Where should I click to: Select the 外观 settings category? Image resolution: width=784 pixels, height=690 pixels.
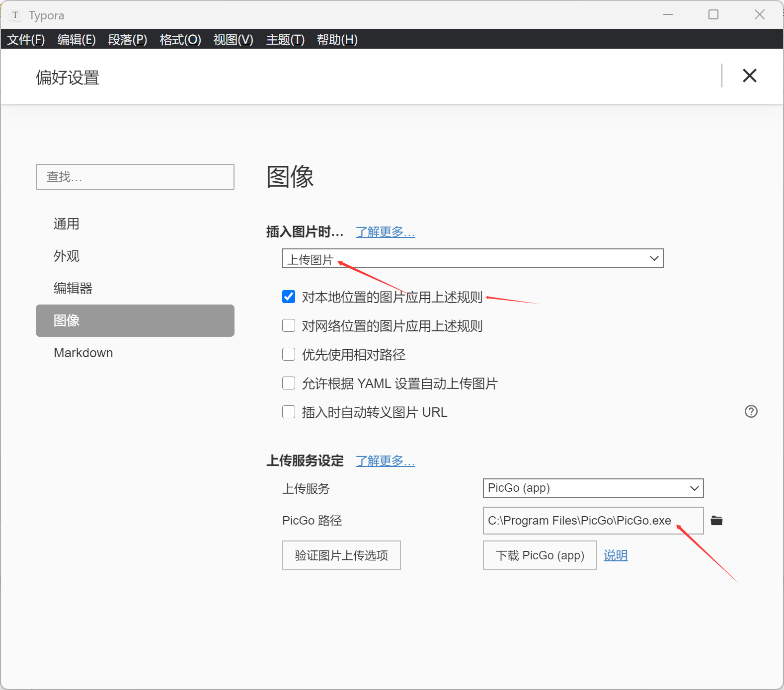point(135,256)
